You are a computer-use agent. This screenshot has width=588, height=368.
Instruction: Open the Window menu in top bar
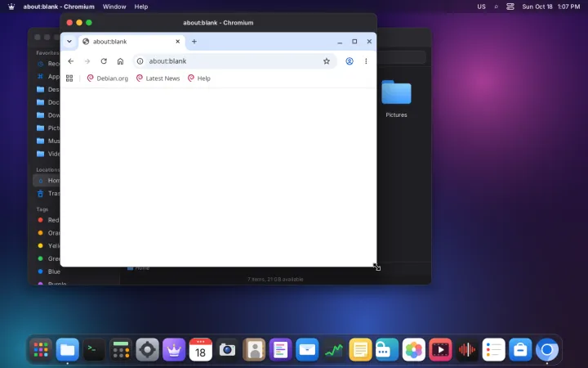114,7
